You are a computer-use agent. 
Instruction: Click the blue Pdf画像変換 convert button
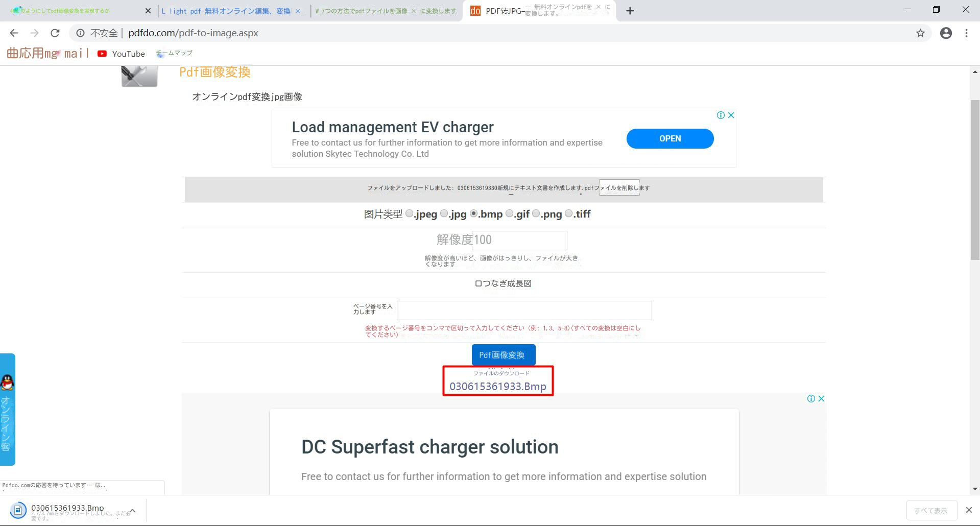(x=504, y=355)
